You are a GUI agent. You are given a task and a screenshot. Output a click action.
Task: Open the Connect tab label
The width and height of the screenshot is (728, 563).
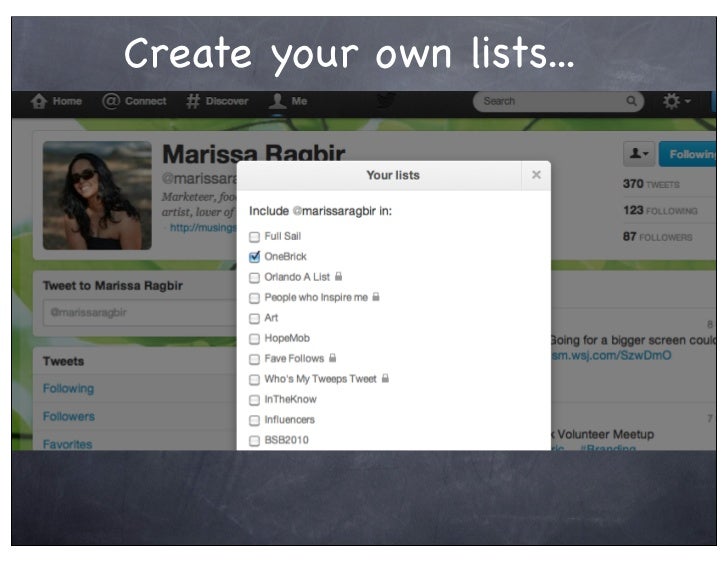coord(145,101)
